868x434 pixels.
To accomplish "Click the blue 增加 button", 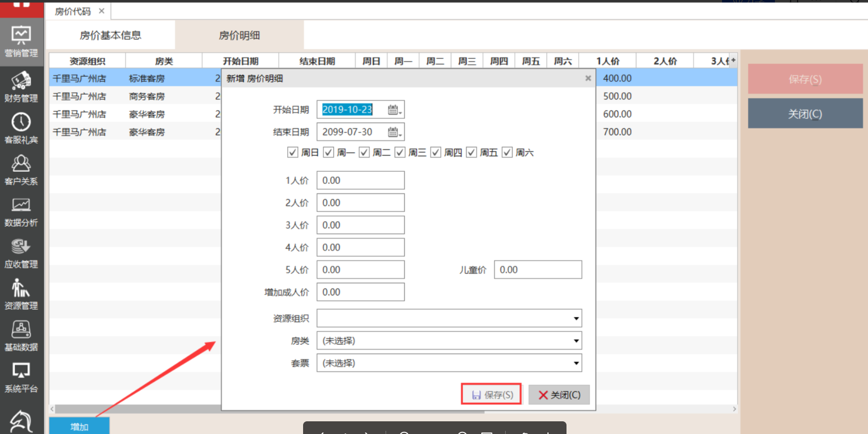I will [x=79, y=427].
